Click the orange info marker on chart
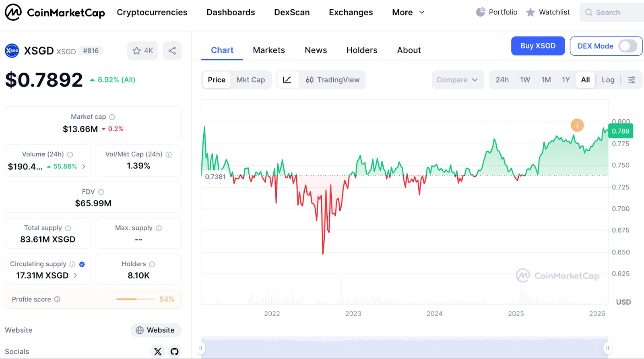This screenshot has width=644, height=359. coord(577,125)
